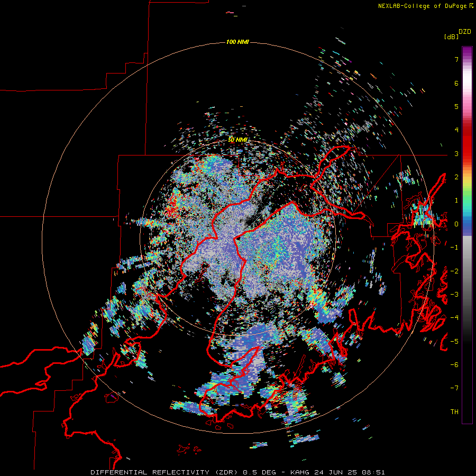Click the 1 value on the legend
The height and width of the screenshot is (476, 476).
click(456, 200)
